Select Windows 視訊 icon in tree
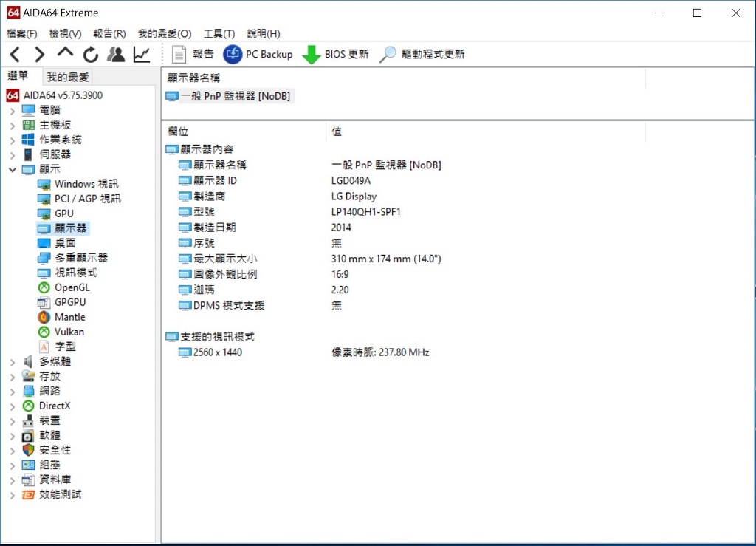Screen dimensions: 756x546 pyautogui.click(x=44, y=184)
